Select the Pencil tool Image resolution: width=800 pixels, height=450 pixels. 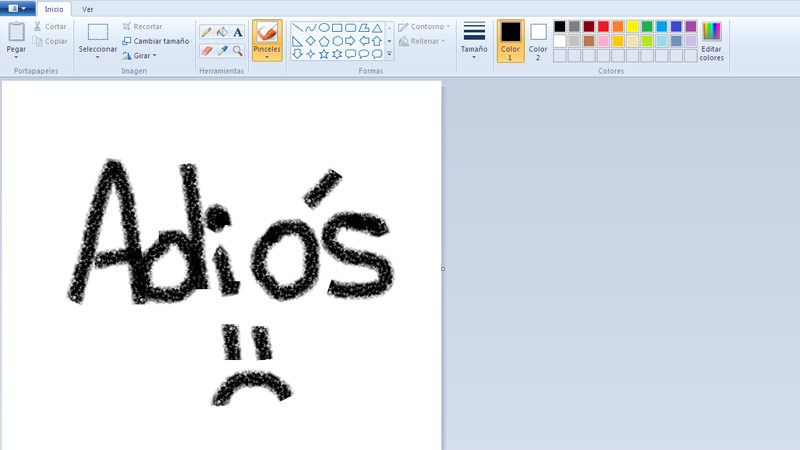coord(206,32)
